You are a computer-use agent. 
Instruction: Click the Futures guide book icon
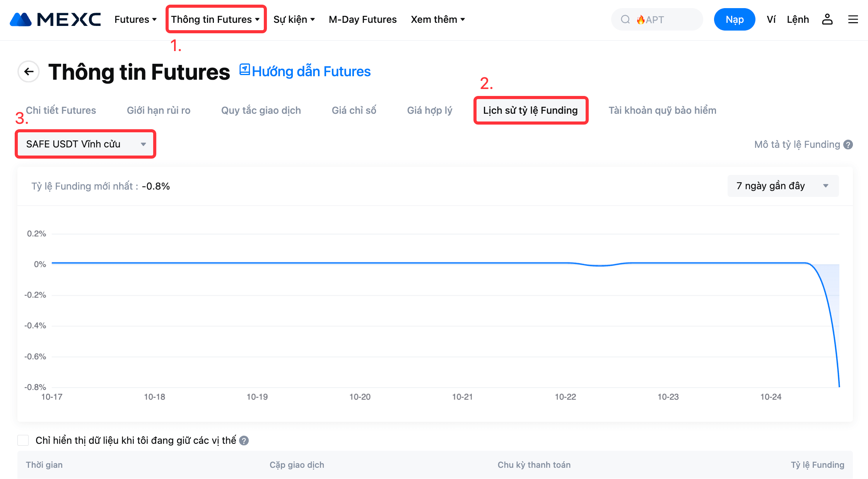tap(244, 70)
